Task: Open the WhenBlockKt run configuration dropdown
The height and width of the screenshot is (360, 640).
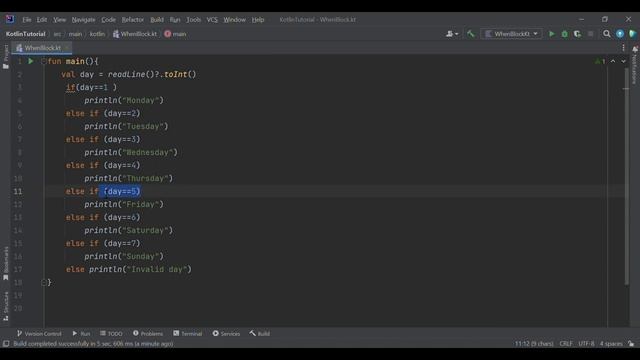Action: (511, 34)
